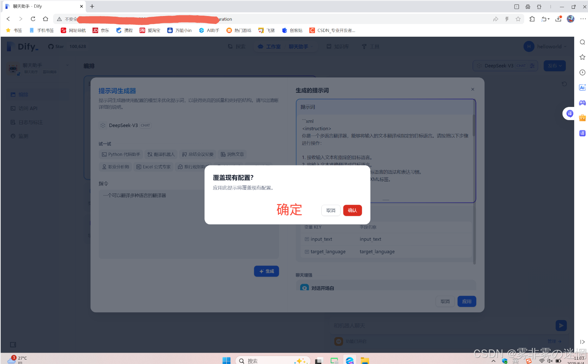Go to 工具 in top navigation
Viewport: 588px width, 364px height.
tap(370, 47)
